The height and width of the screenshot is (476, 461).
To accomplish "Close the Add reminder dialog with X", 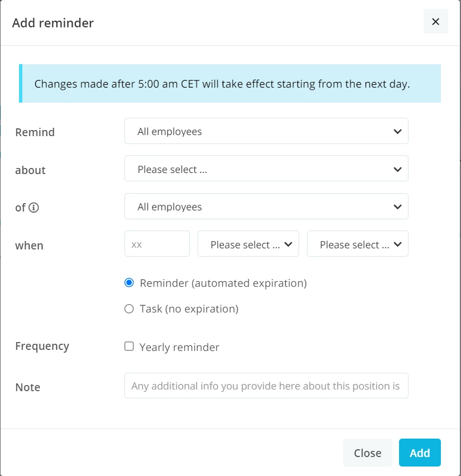I will click(x=435, y=22).
